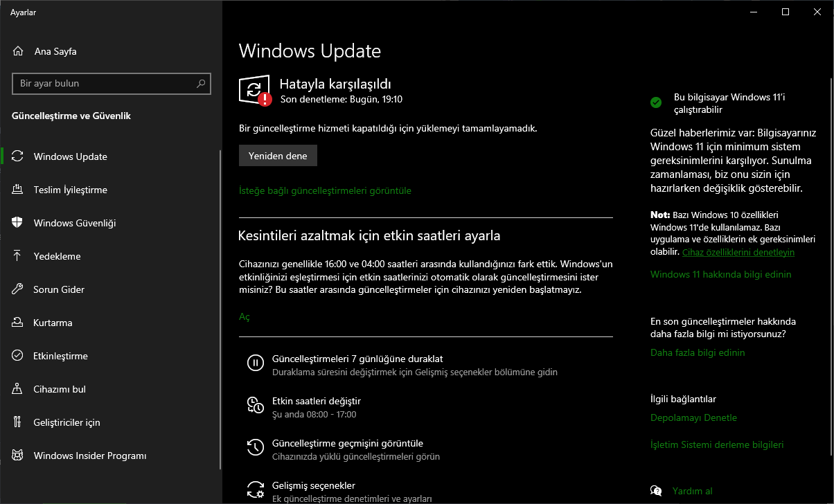Click the Etkinleştirme checkmark circle icon
The width and height of the screenshot is (834, 504).
18,356
